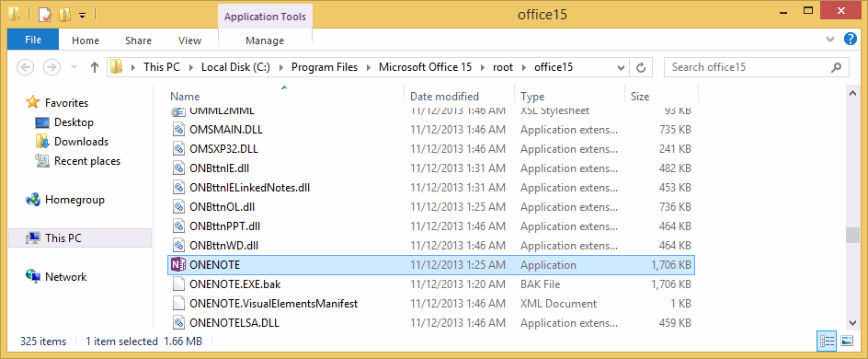Click the ONENOTE.EXE.bak file icon
The height and width of the screenshot is (359, 868).
tap(177, 284)
